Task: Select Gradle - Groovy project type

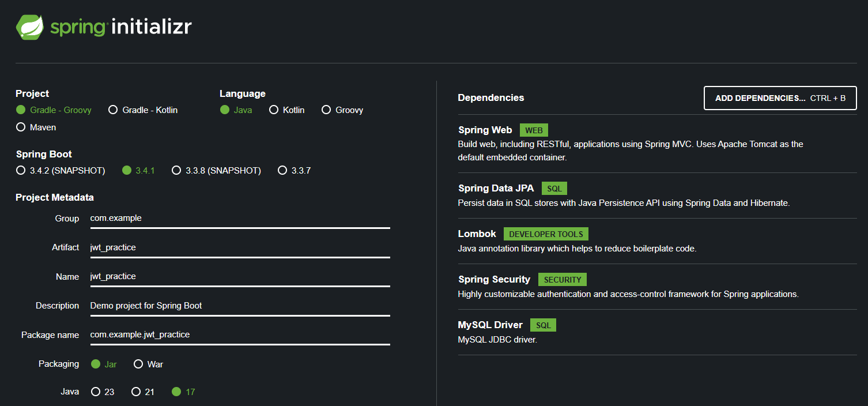Action: 54,110
